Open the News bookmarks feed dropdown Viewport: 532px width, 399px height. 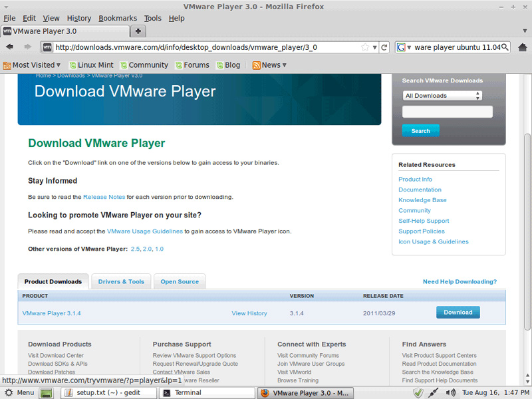269,65
